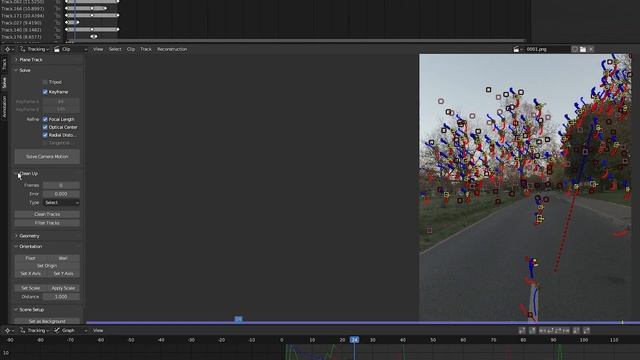Click blue frame indicator below clip viewport
The width and height of the screenshot is (640, 360).
[238, 319]
